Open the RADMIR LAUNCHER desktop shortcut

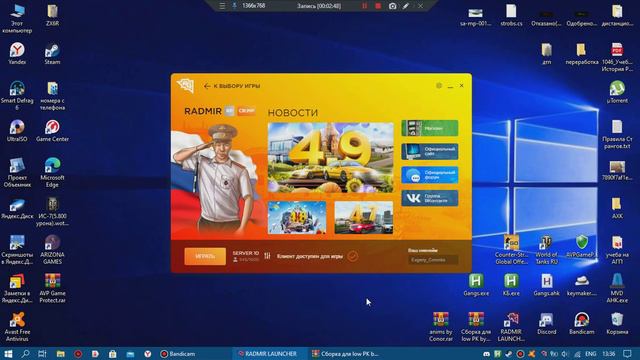[x=511, y=327]
